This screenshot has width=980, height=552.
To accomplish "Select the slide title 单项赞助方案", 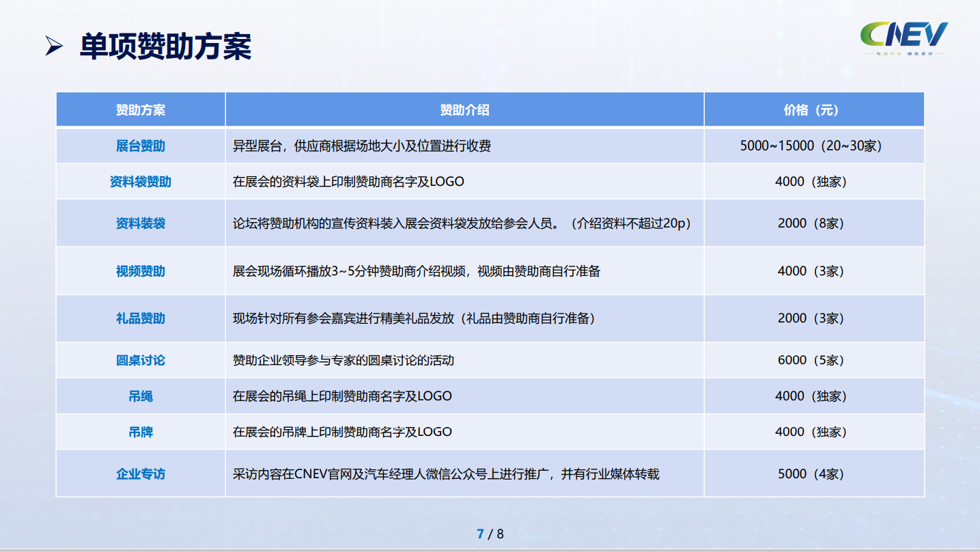I will 165,47.
